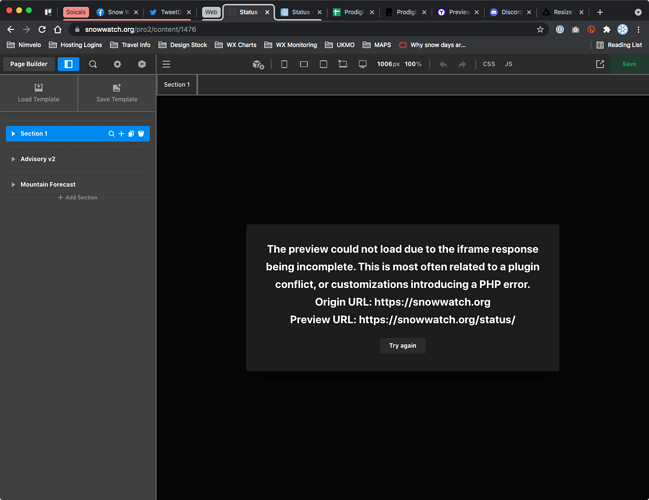Navigate back in browser history
The height and width of the screenshot is (500, 649).
tap(11, 29)
